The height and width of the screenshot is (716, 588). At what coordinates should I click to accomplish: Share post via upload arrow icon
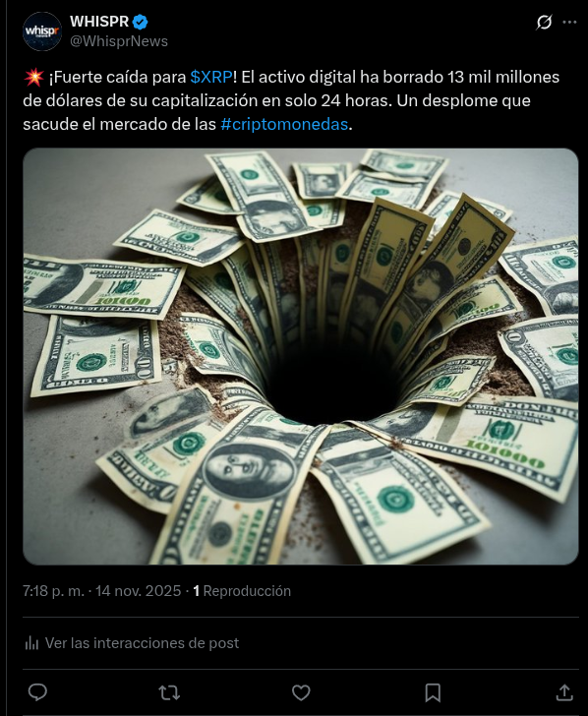[564, 692]
